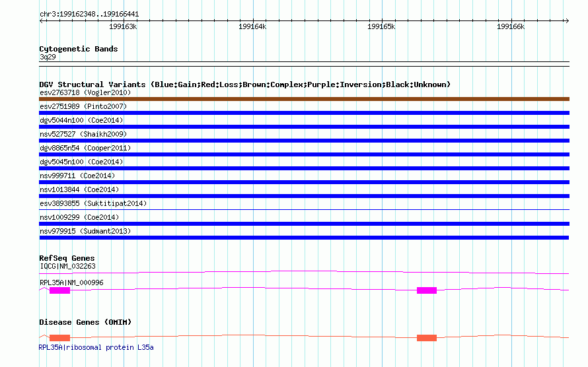
Task: Select the right magenta RPL35A exon block
Action: point(427,290)
